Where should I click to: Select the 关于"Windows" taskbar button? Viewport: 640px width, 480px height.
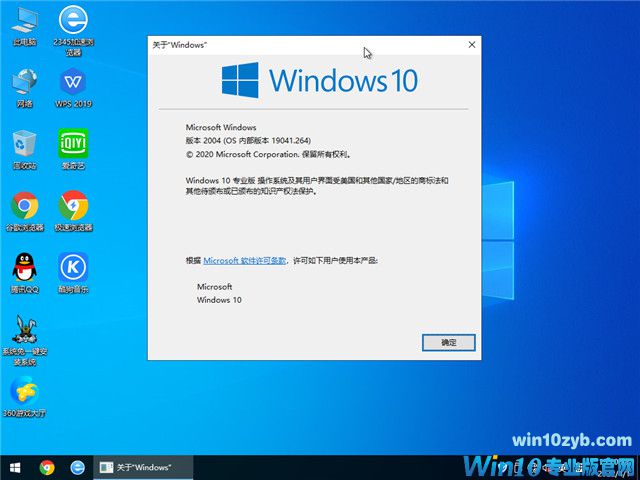pyautogui.click(x=140, y=467)
